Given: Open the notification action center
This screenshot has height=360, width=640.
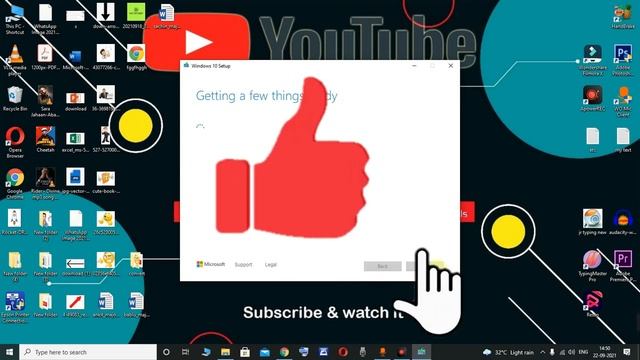Looking at the screenshot, I should (x=627, y=352).
